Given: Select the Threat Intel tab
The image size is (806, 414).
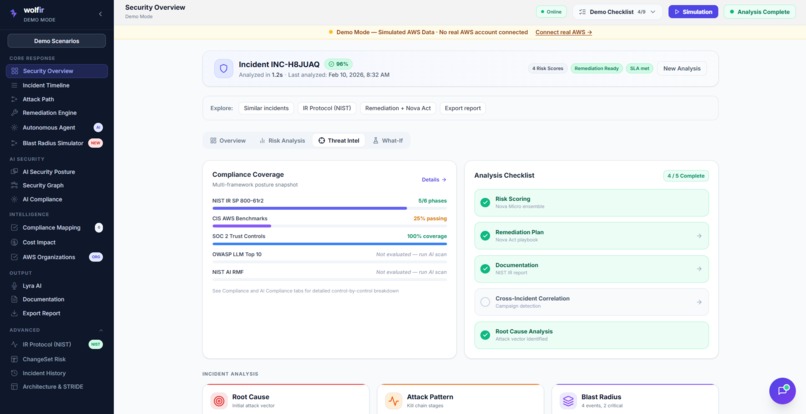Looking at the screenshot, I should pyautogui.click(x=339, y=140).
